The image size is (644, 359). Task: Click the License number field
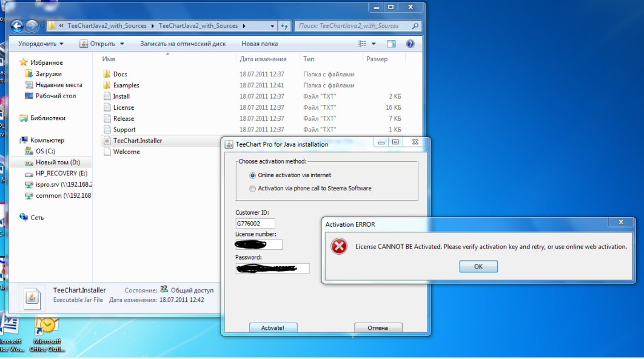coord(259,245)
